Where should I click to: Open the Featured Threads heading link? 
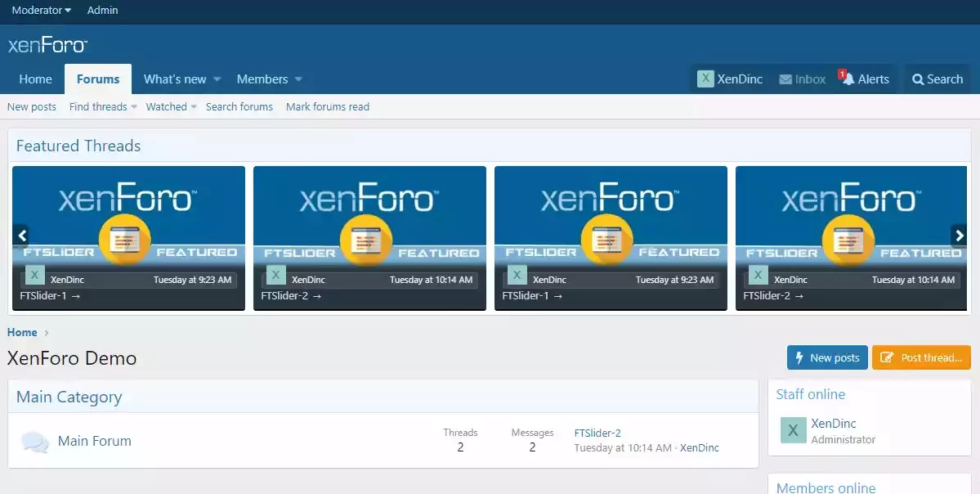coord(78,146)
